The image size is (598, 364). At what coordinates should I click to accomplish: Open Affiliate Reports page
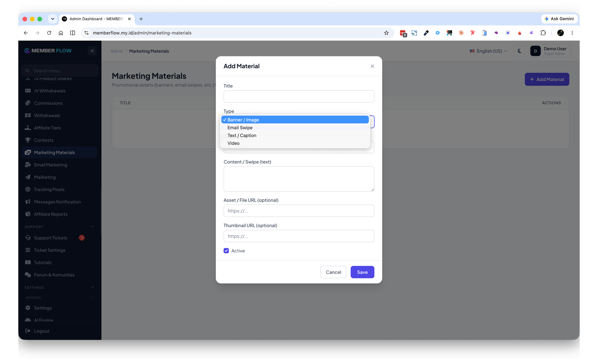[59, 214]
